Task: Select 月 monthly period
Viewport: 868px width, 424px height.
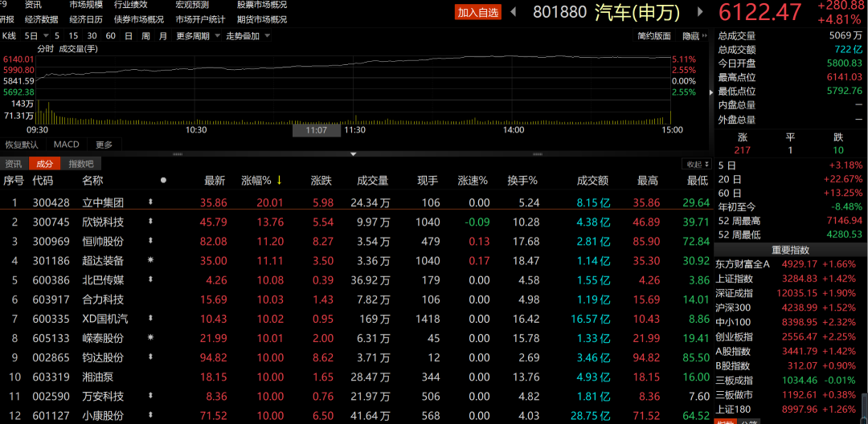Action: [x=162, y=36]
